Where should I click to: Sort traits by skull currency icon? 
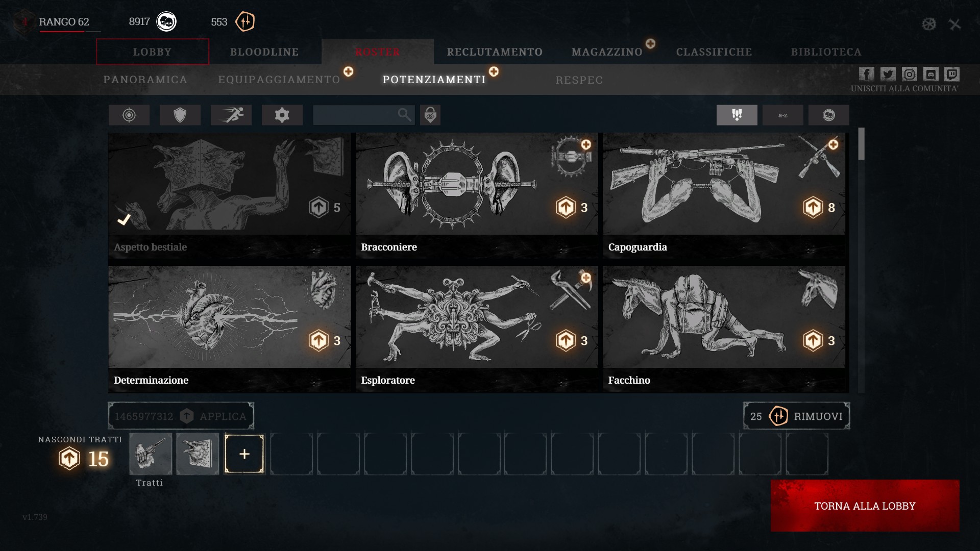coord(829,115)
